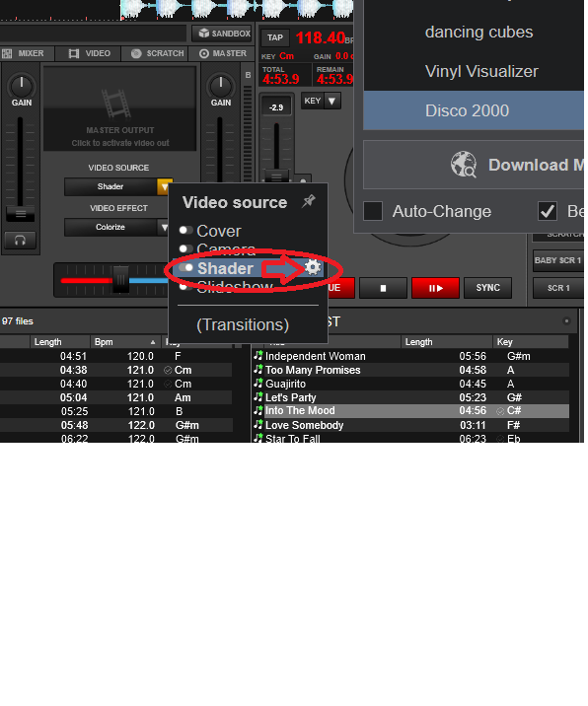This screenshot has height=706, width=588.
Task: Click the -2.9 pitch value box
Action: (276, 107)
